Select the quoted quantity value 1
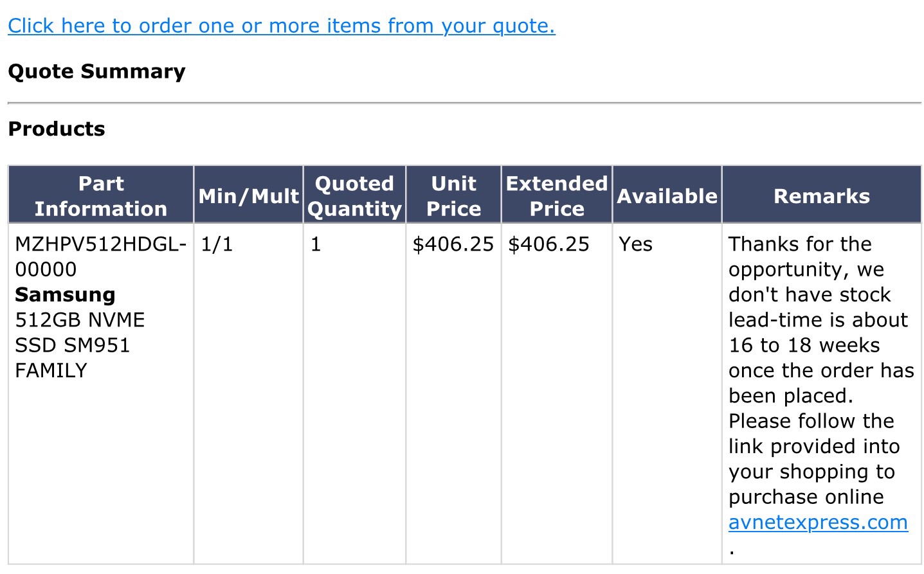The width and height of the screenshot is (924, 574). 316,244
